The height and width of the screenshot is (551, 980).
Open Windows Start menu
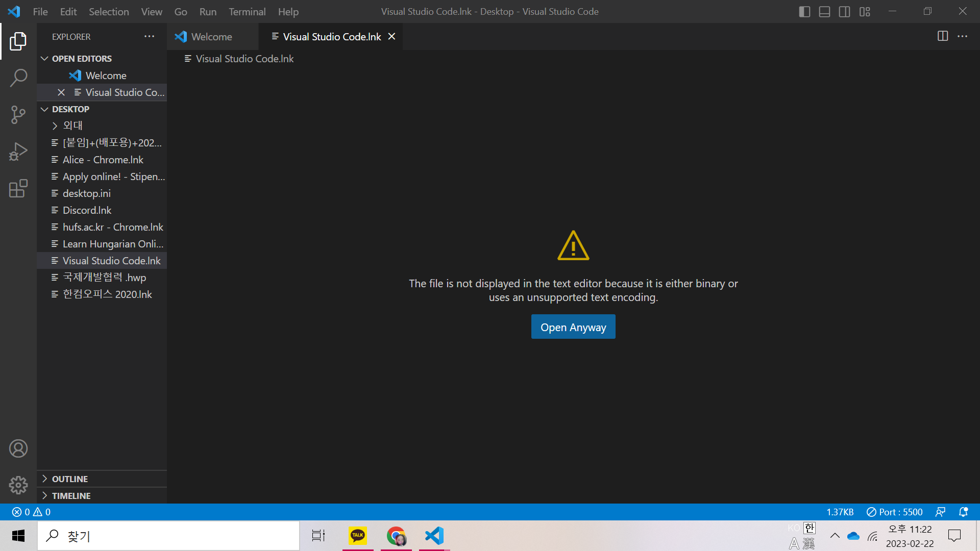point(18,536)
